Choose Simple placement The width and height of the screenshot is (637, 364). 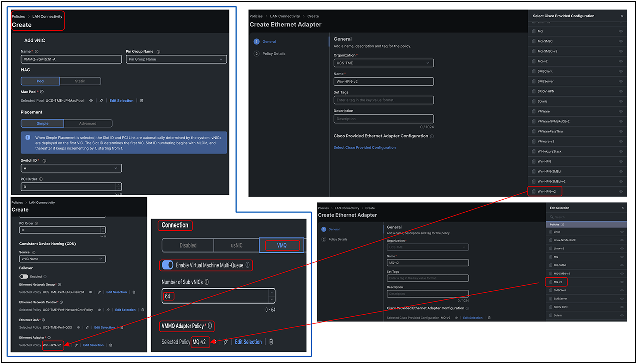(43, 123)
